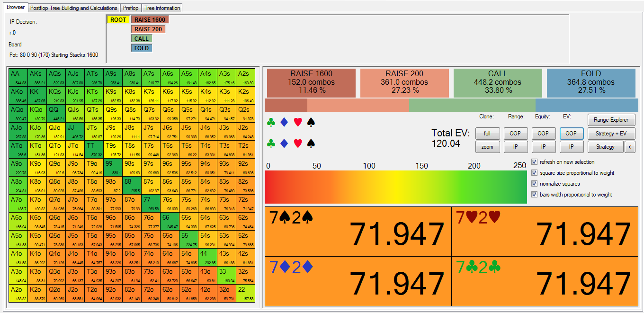
Task: Click the 7♣2♣ combo tile
Action: click(x=545, y=281)
